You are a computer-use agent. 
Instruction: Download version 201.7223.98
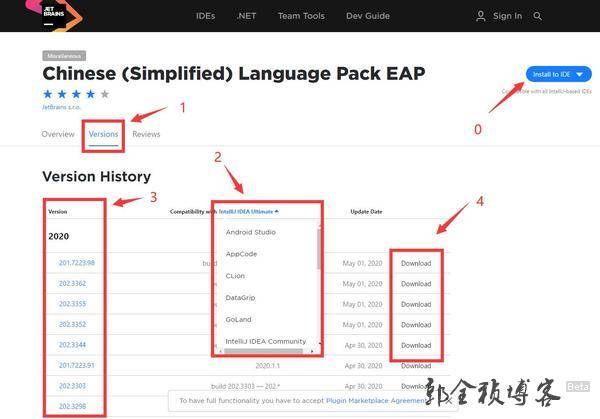416,263
